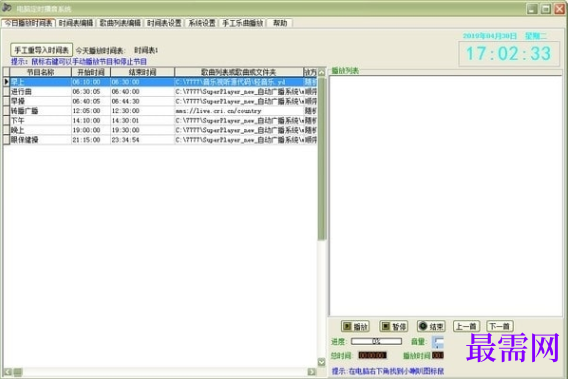
Task: Select the 下午 schedule row
Action: tap(160, 120)
